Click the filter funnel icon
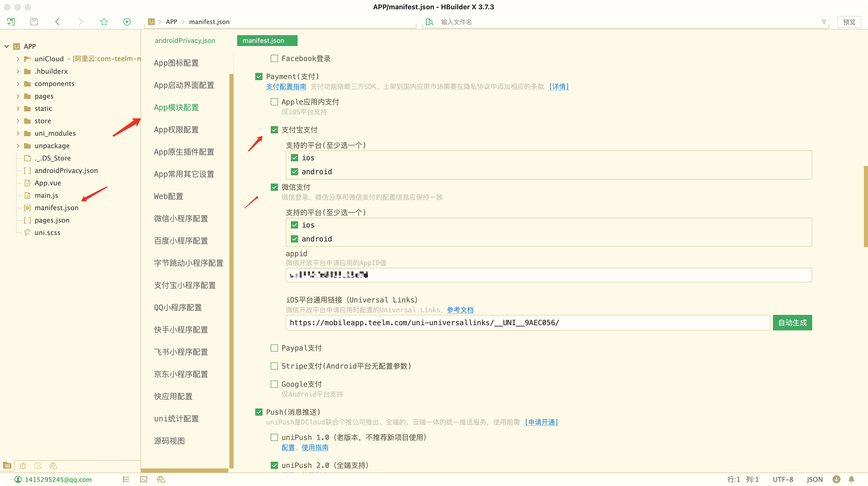 click(824, 21)
